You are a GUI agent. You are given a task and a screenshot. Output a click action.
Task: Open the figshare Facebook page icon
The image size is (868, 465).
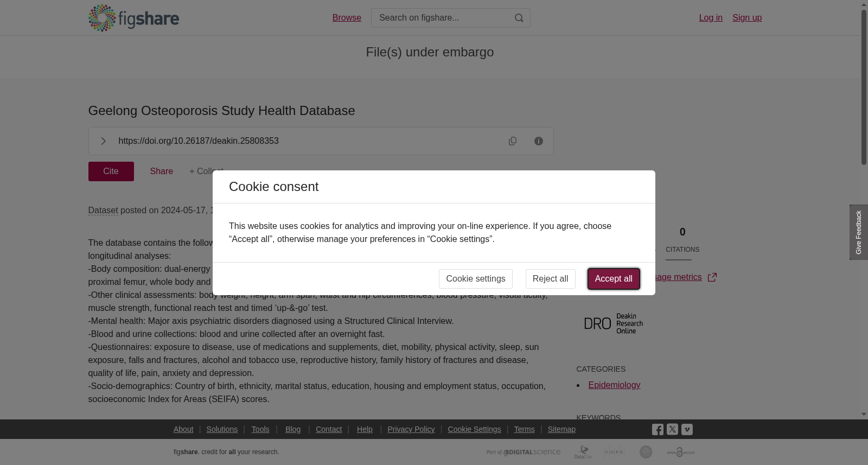[658, 430]
